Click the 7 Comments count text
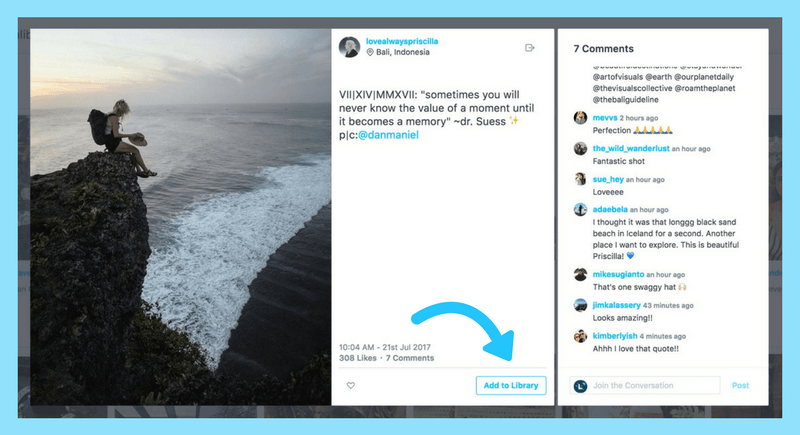 click(410, 358)
